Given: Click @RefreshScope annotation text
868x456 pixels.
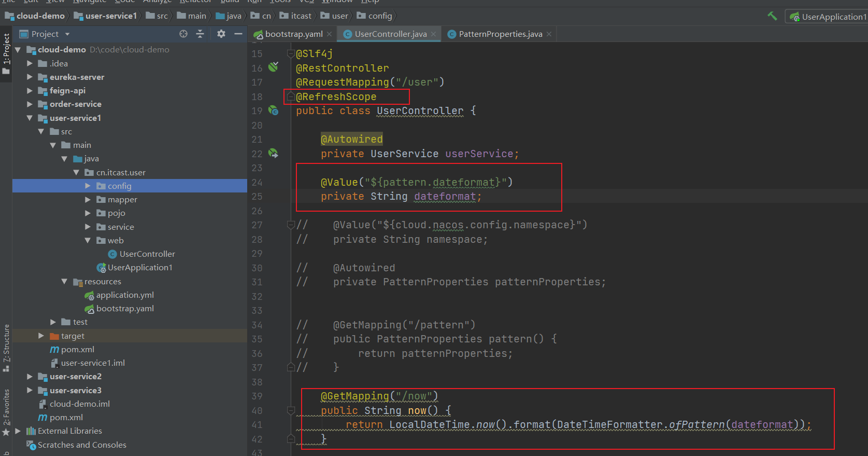Looking at the screenshot, I should (x=336, y=96).
